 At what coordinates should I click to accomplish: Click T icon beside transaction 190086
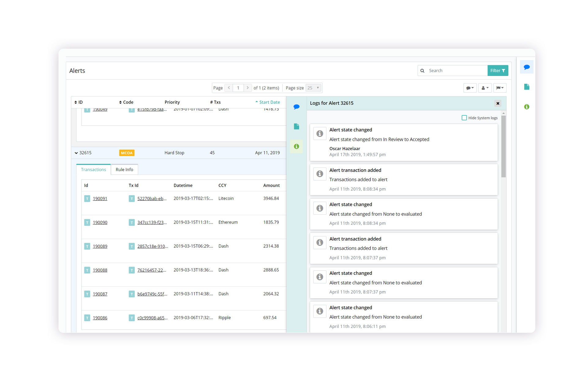tap(87, 318)
